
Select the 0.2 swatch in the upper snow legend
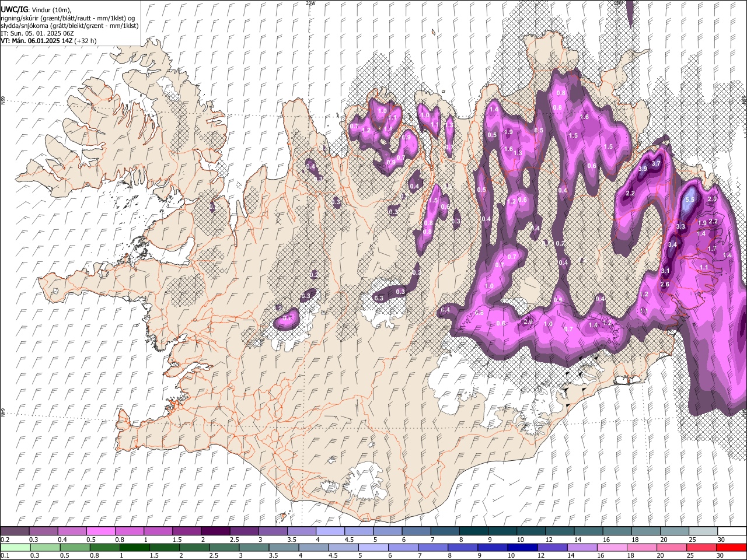coord(15,531)
